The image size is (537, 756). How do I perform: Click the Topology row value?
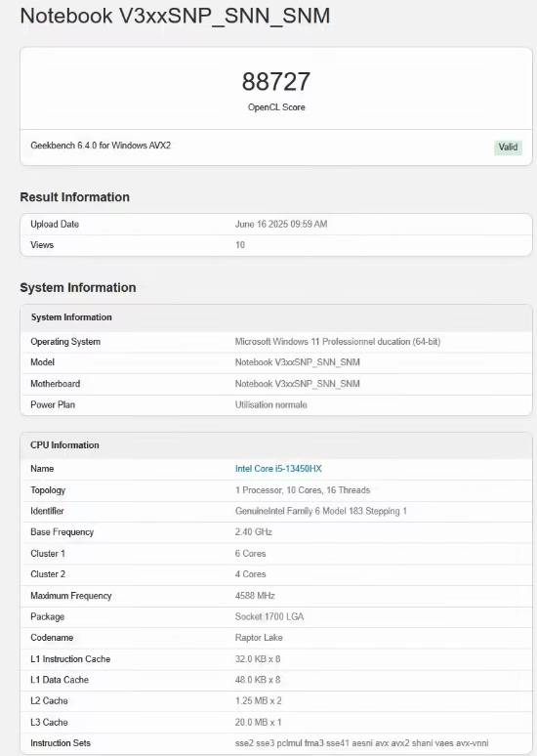tap(303, 490)
